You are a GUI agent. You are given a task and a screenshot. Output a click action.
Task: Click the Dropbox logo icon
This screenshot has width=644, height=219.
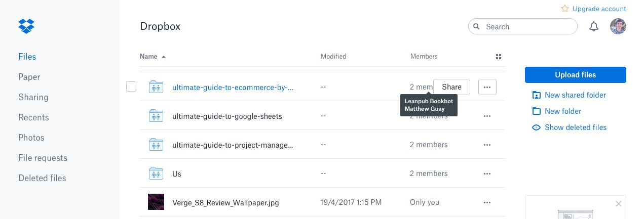[26, 26]
